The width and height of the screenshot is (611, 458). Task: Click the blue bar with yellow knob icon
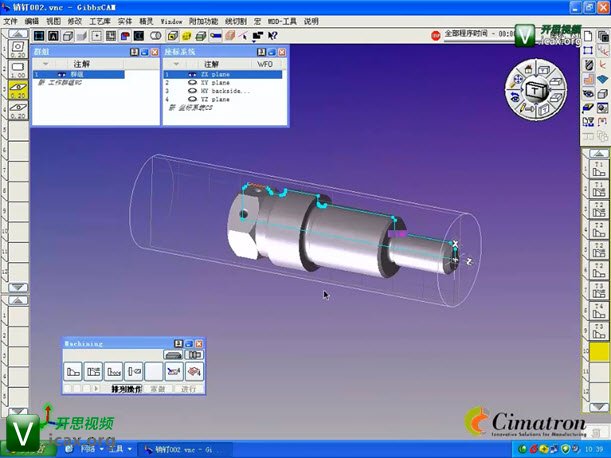point(215,36)
